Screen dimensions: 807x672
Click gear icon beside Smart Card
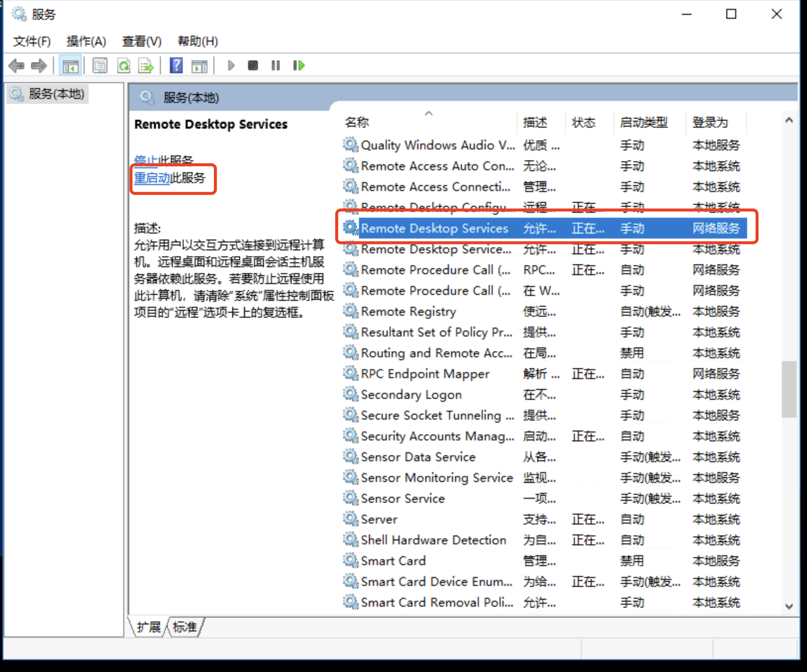pos(351,561)
